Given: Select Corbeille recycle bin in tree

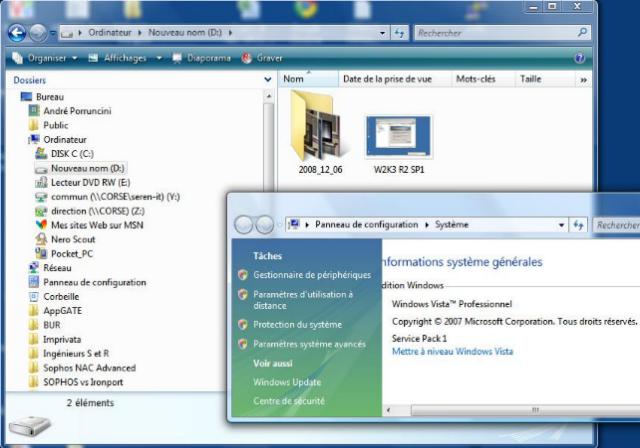Looking at the screenshot, I should [54, 297].
